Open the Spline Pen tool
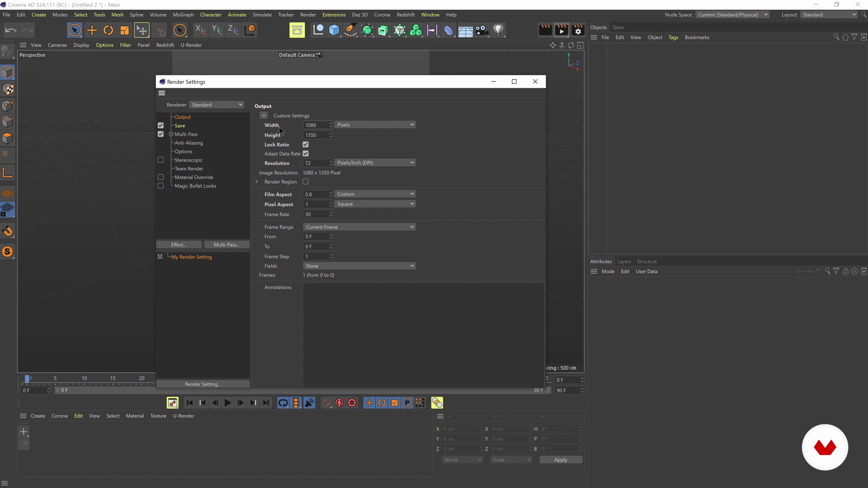 pyautogui.click(x=350, y=30)
